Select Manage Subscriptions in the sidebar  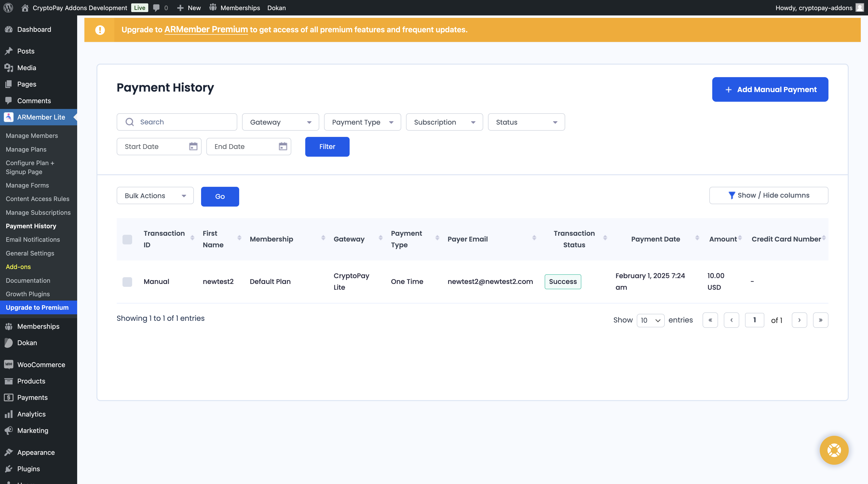point(38,213)
